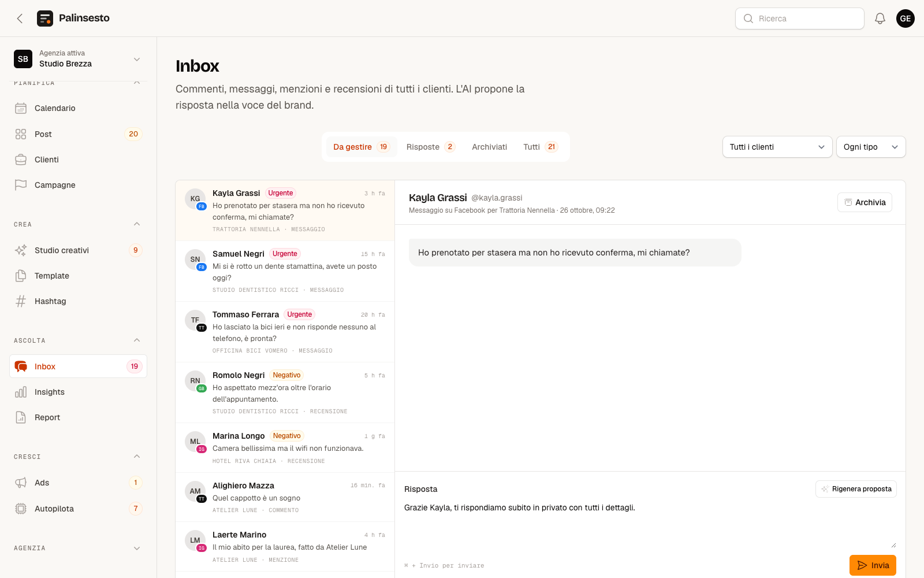924x578 pixels.
Task: Open the Ads section
Action: pyautogui.click(x=79, y=483)
